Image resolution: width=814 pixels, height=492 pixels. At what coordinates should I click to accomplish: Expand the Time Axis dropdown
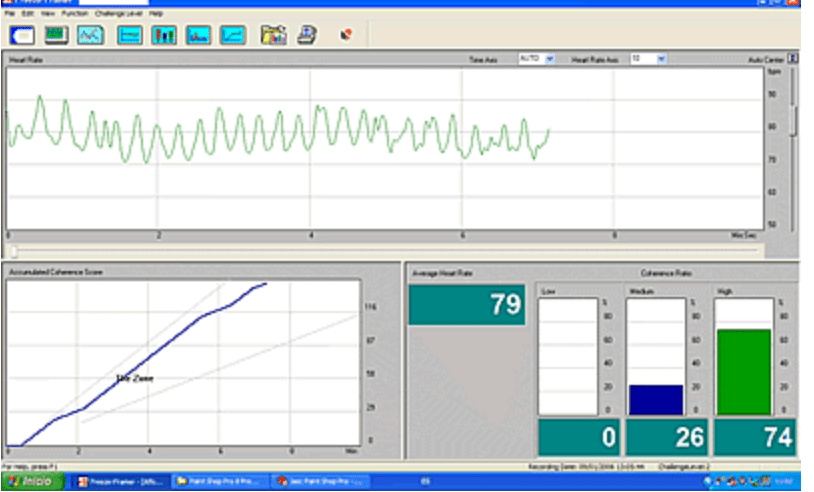[x=549, y=59]
